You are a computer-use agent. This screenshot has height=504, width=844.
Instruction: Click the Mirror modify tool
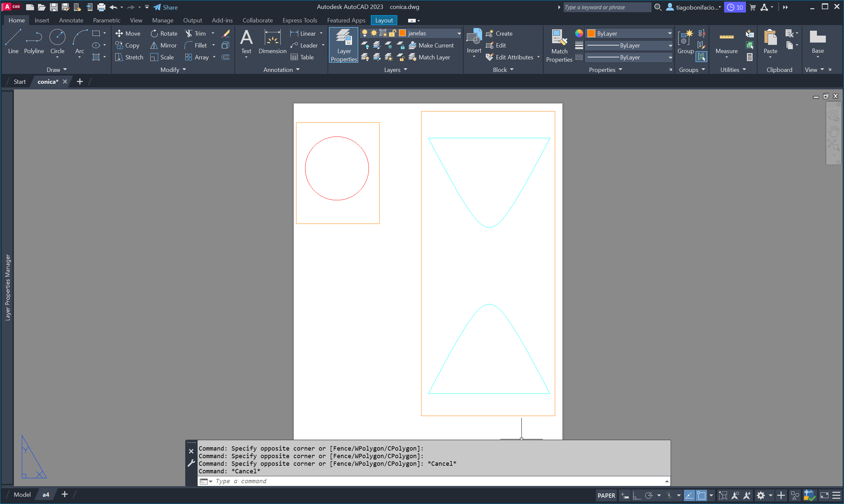point(163,45)
